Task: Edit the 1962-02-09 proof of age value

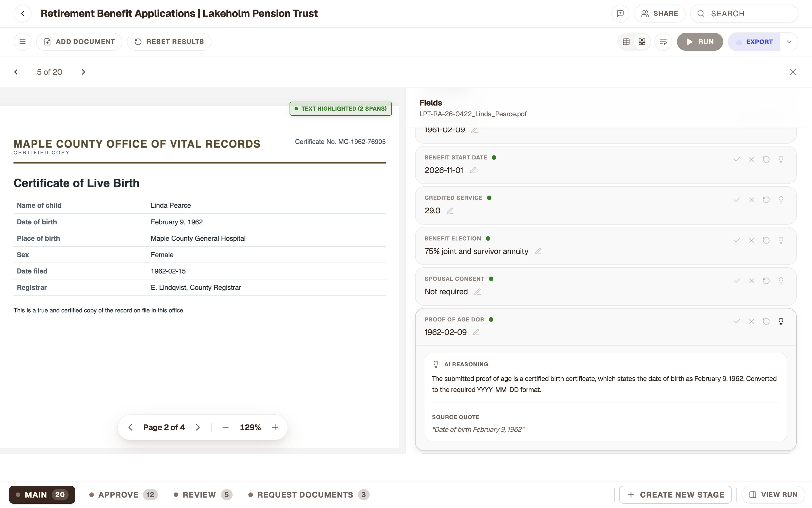Action: [x=476, y=332]
